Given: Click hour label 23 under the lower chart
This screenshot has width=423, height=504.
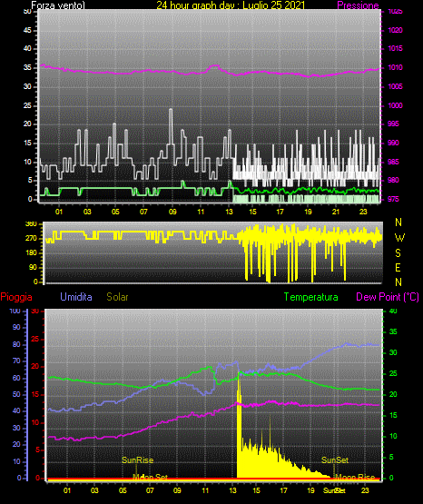Looking at the screenshot, I should click(x=365, y=490).
